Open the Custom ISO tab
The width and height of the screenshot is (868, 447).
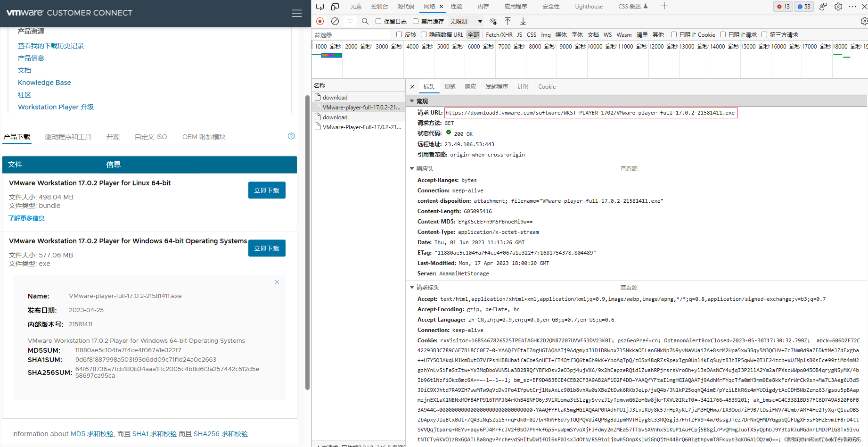(151, 137)
